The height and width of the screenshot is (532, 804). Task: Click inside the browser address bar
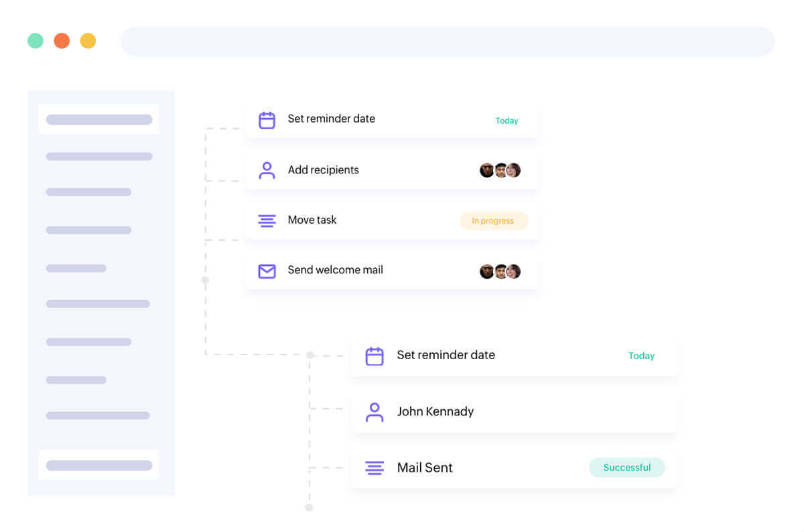click(x=447, y=41)
